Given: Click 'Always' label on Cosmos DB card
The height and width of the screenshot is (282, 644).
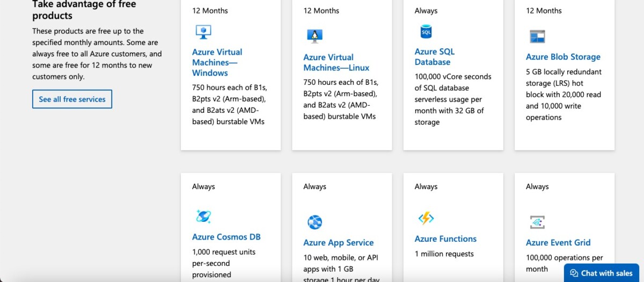Looking at the screenshot, I should coord(203,186).
